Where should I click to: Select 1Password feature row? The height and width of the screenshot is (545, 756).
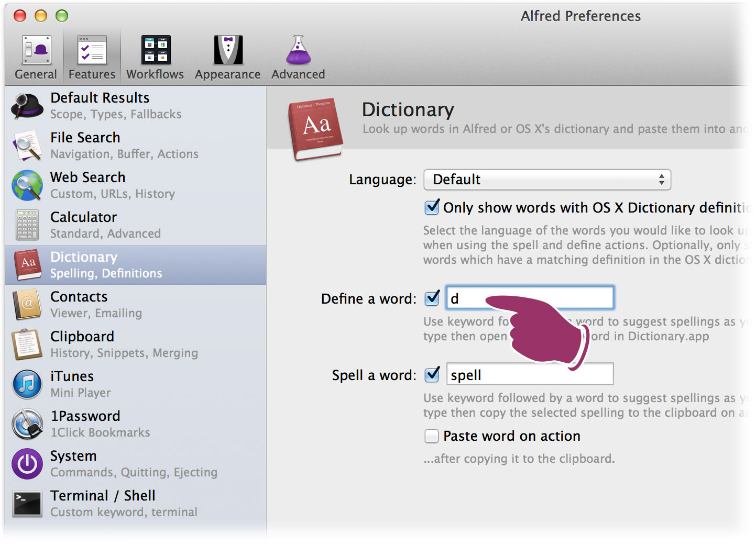(136, 424)
